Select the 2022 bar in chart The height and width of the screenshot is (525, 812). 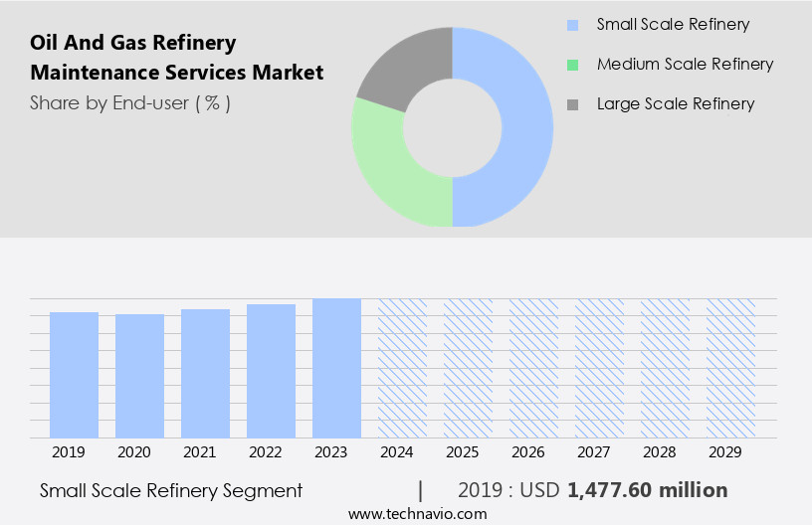(x=271, y=371)
